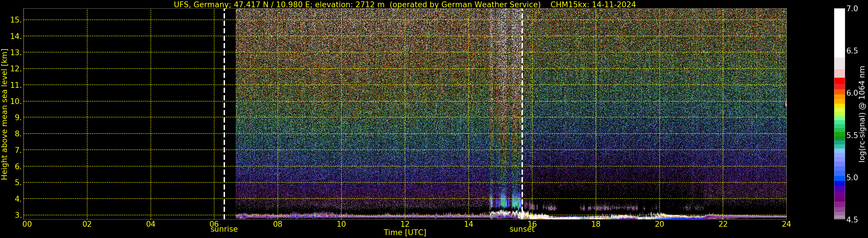Viewport: 868px width, 238px height.
Task: Click the height axis tick '14.'
Action: [x=16, y=36]
